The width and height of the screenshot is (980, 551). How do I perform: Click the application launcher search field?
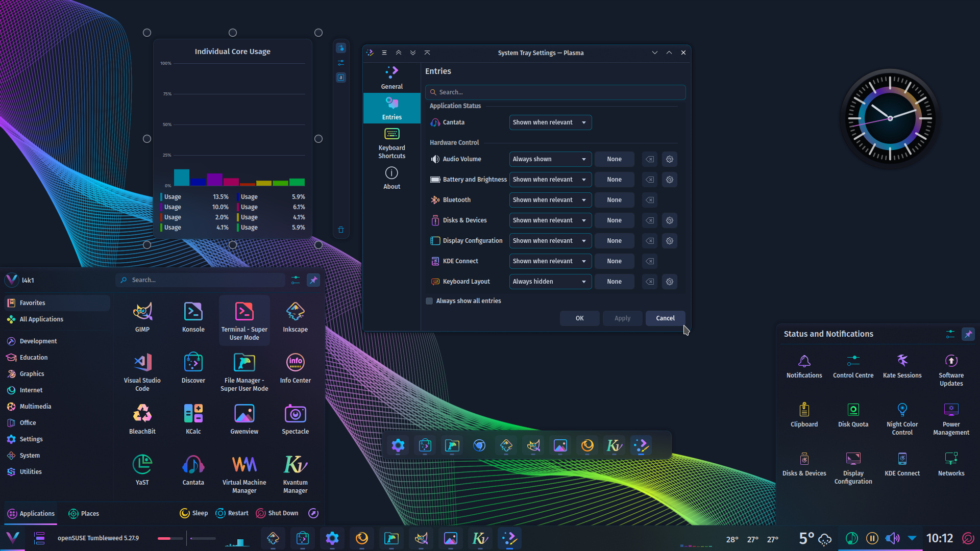click(x=200, y=280)
